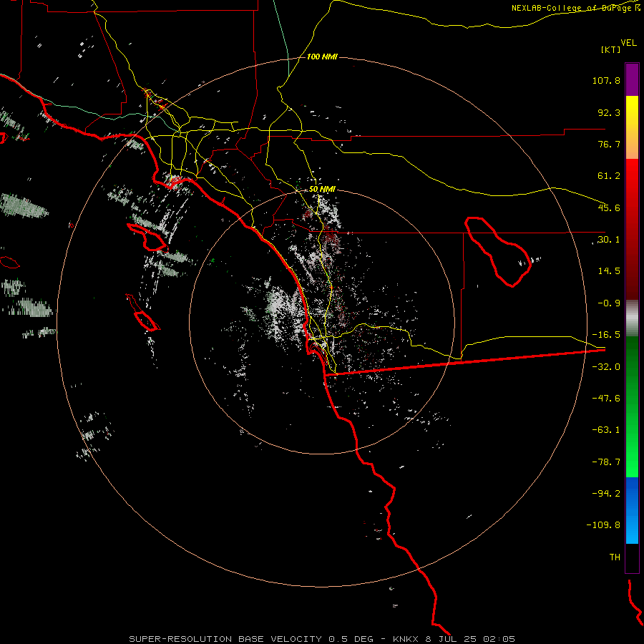Image resolution: width=644 pixels, height=644 pixels.
Task: Pick the gray near-zero color bar segment
Action: (x=632, y=318)
